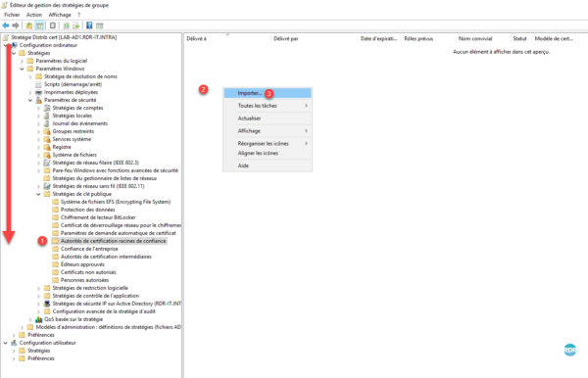Click the Properties clipboard toolbar icon
The image size is (588, 378).
[53, 25]
